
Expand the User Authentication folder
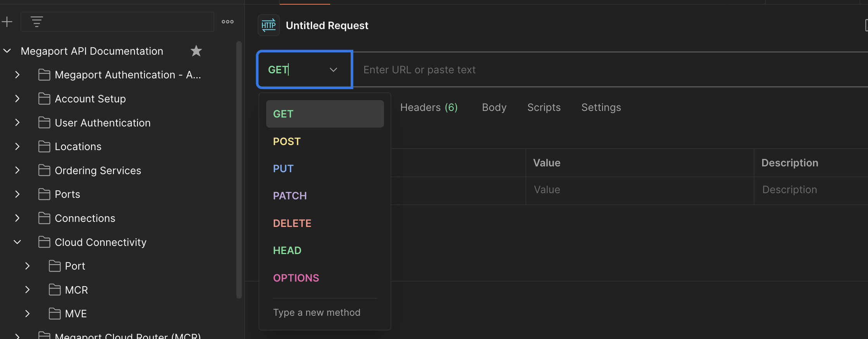click(x=17, y=123)
